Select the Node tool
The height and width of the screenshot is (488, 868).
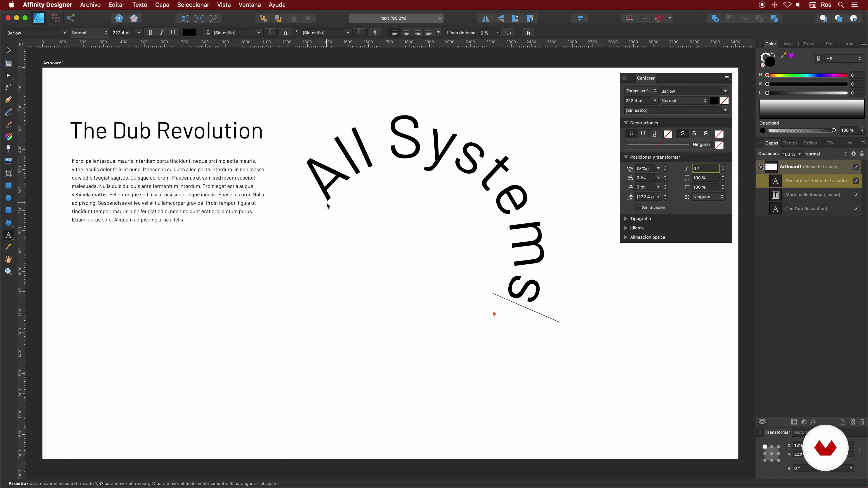coord(8,75)
